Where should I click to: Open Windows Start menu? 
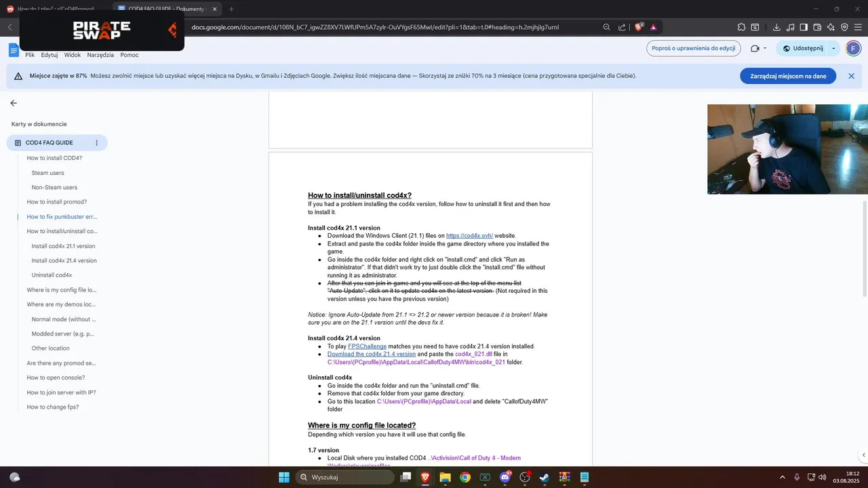click(x=284, y=477)
